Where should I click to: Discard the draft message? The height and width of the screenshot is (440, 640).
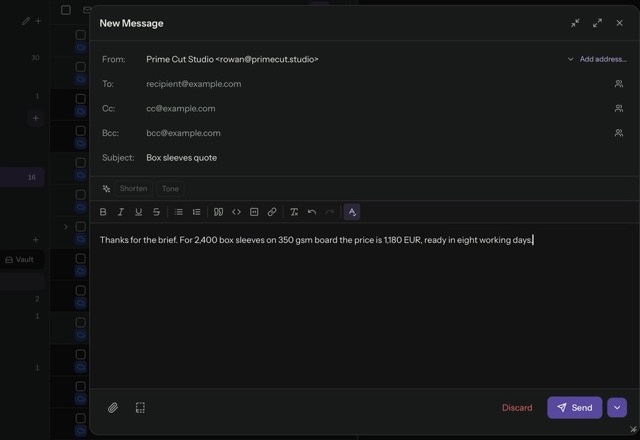click(x=517, y=407)
